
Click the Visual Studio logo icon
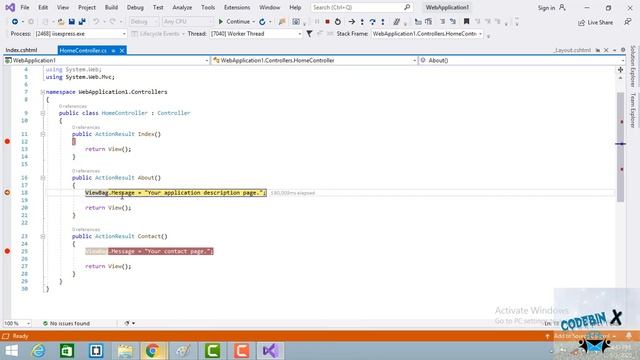coord(10,7)
